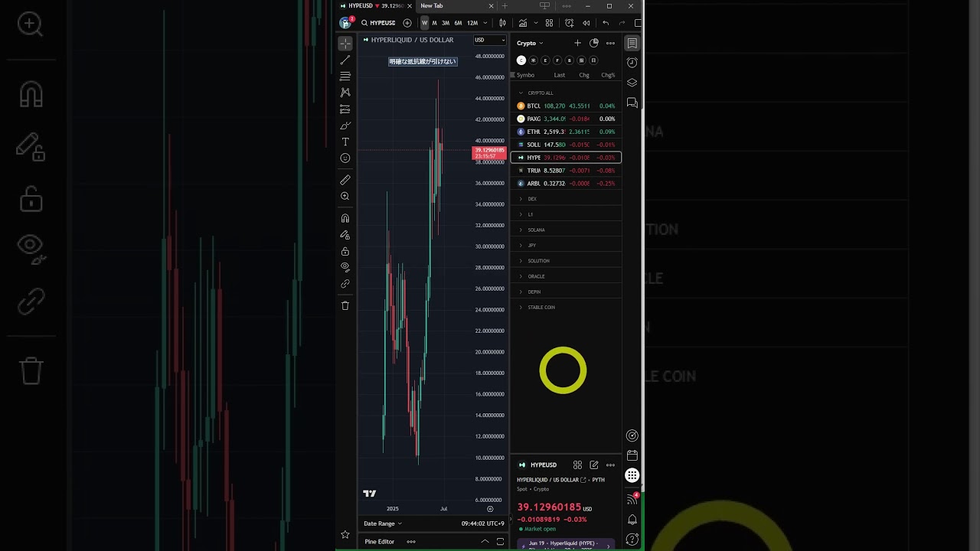Image resolution: width=980 pixels, height=551 pixels.
Task: Open the USD currency dropdown
Action: pos(489,40)
